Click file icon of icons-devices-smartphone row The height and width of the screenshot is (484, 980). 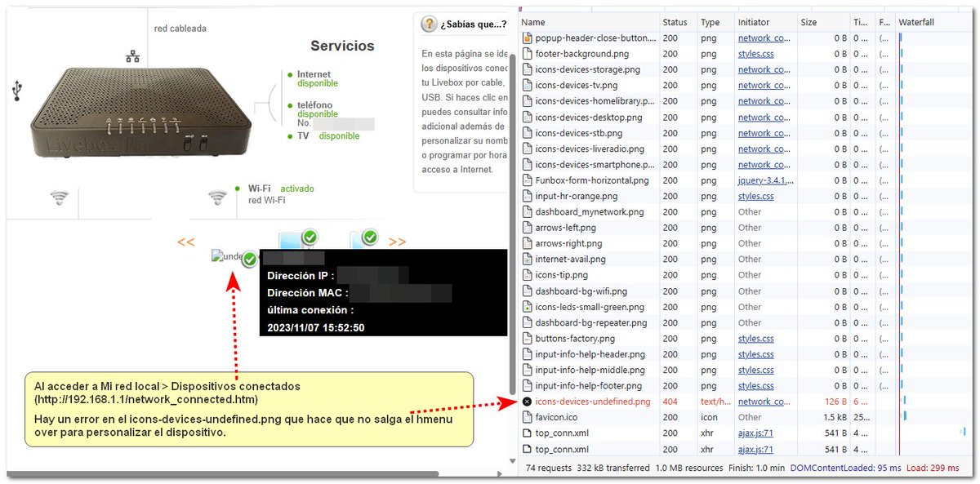click(x=527, y=164)
